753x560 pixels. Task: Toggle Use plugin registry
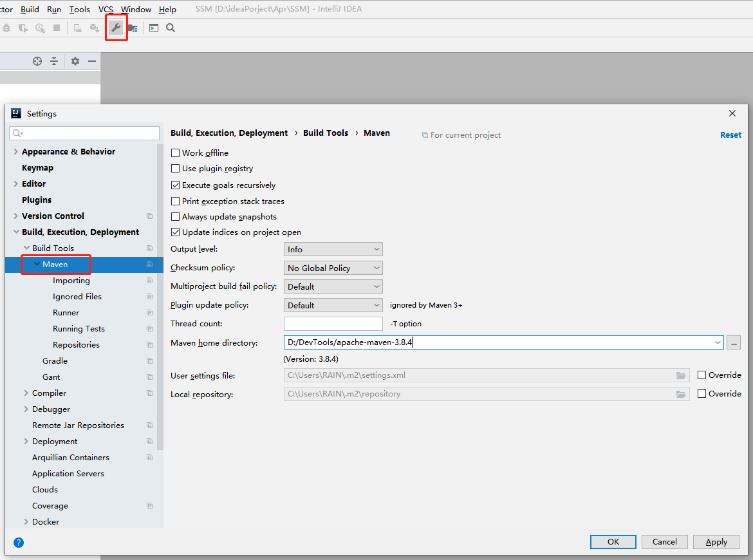[x=175, y=169]
